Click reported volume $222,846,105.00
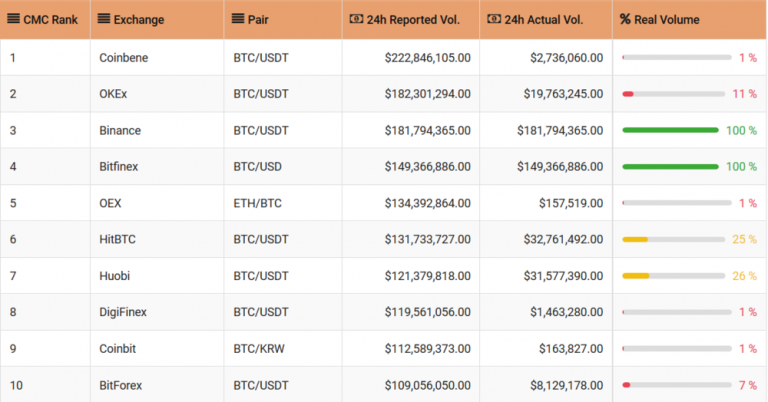This screenshot has height=402, width=768. point(428,58)
